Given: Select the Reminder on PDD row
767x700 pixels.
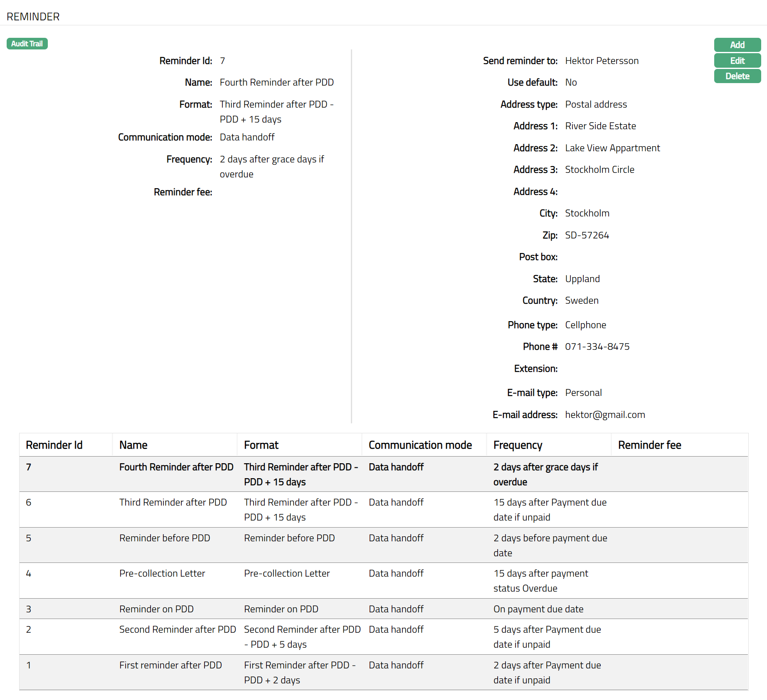Looking at the screenshot, I should [x=156, y=609].
